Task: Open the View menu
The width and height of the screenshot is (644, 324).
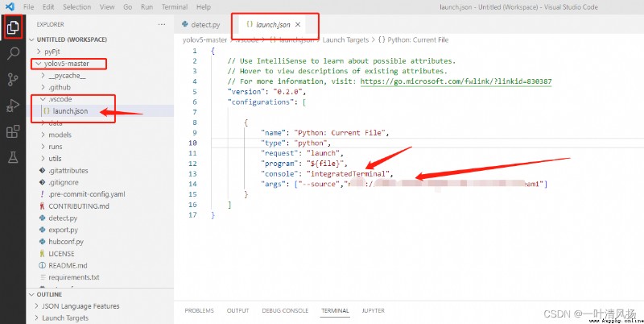Action: 107,7
